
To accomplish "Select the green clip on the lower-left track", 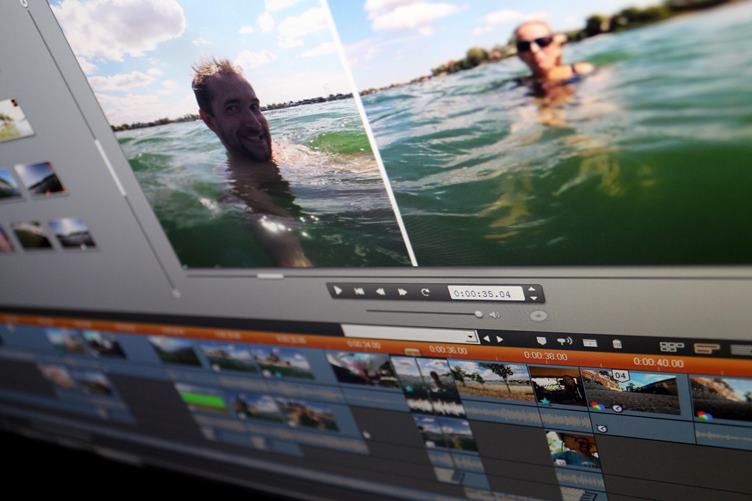I will point(201,401).
